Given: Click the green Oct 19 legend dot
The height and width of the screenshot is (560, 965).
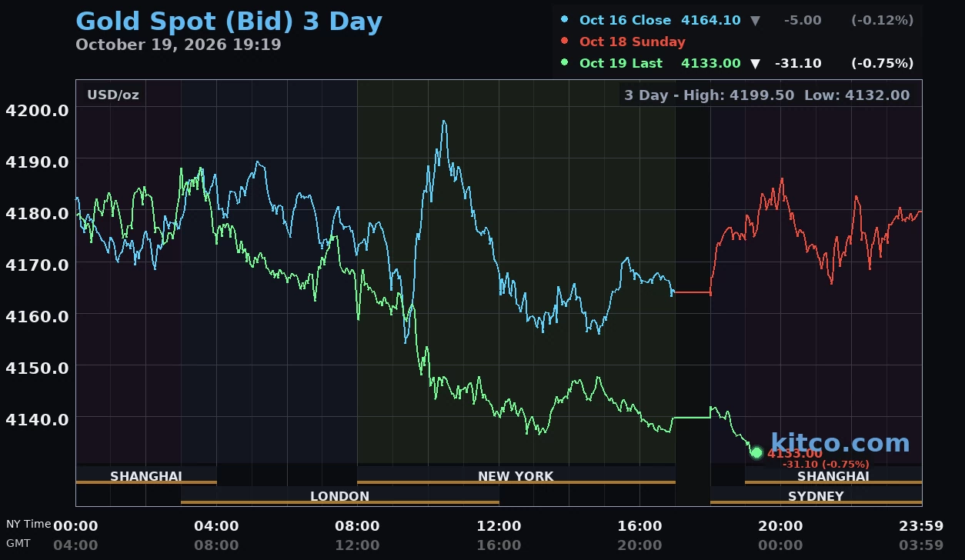Looking at the screenshot, I should point(565,63).
